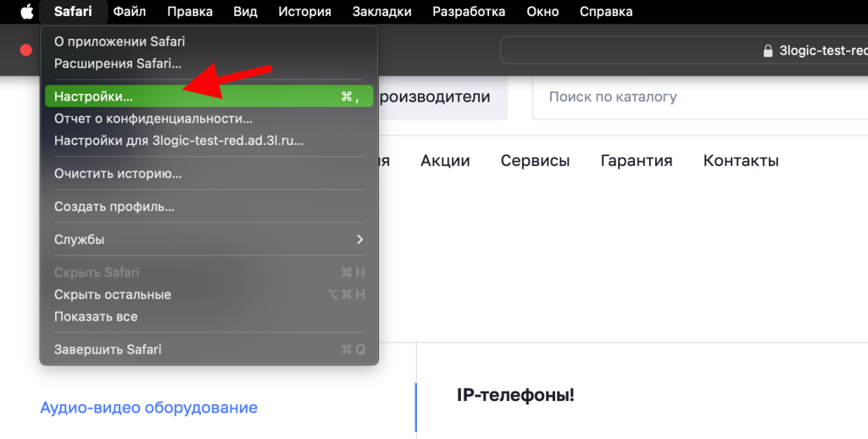Open Отчет о конфиденциальности… item
Screen dimensions: 868x439
153,119
